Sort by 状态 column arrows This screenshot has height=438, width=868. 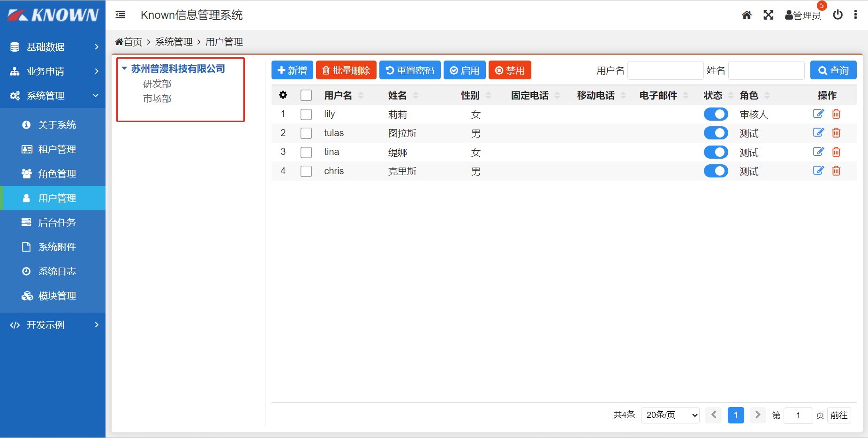[731, 95]
